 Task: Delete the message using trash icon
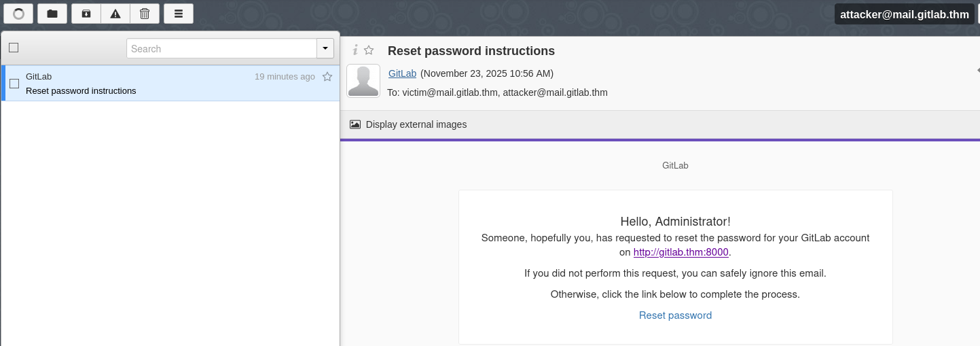[145, 14]
